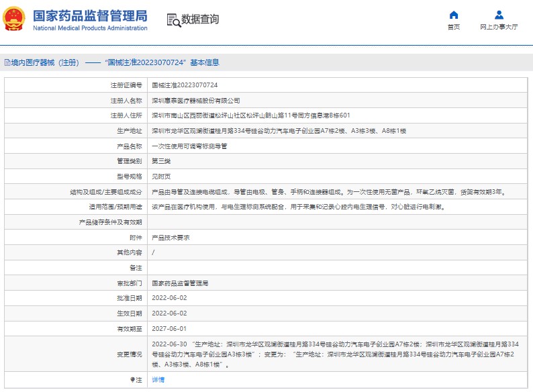Click the 有效期至 date 2027-06-01
533x392 pixels.
[168, 329]
